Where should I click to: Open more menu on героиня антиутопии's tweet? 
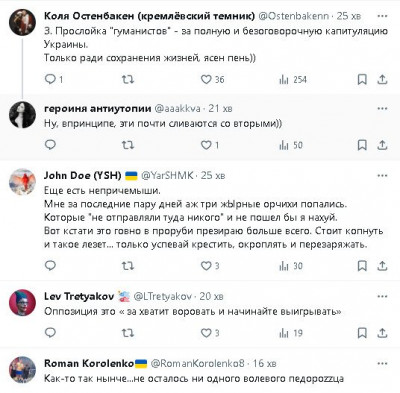point(382,108)
